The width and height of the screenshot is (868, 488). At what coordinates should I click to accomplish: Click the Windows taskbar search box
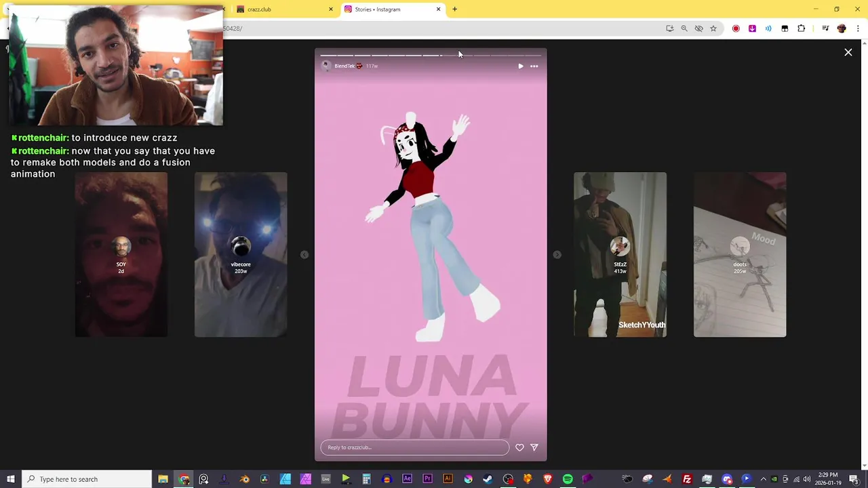[x=86, y=479]
